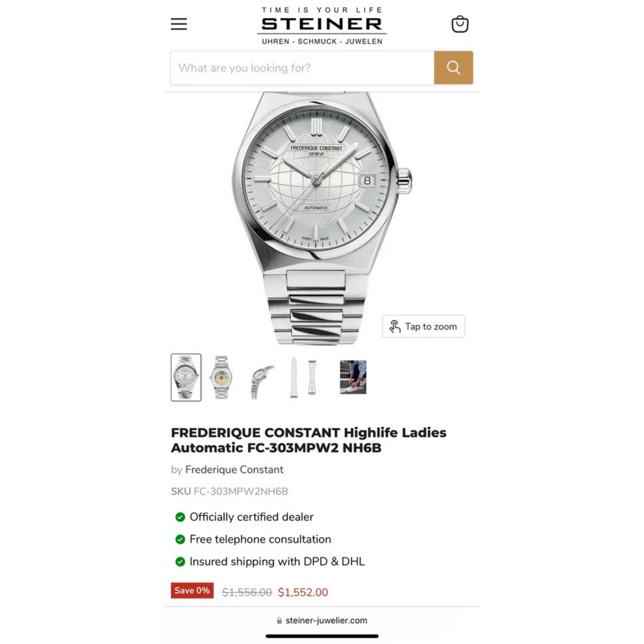Open the hamburger navigation menu
The height and width of the screenshot is (644, 644).
point(179,24)
